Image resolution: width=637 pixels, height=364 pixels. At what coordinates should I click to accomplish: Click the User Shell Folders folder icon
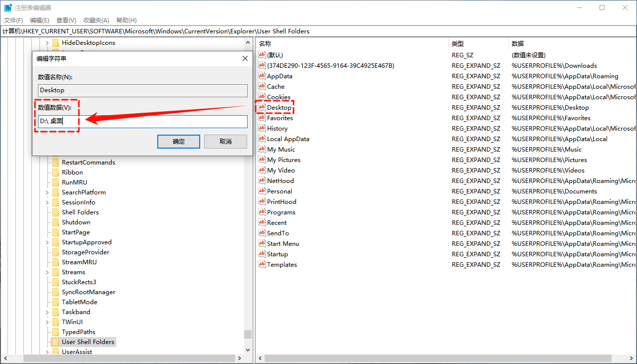[55, 342]
